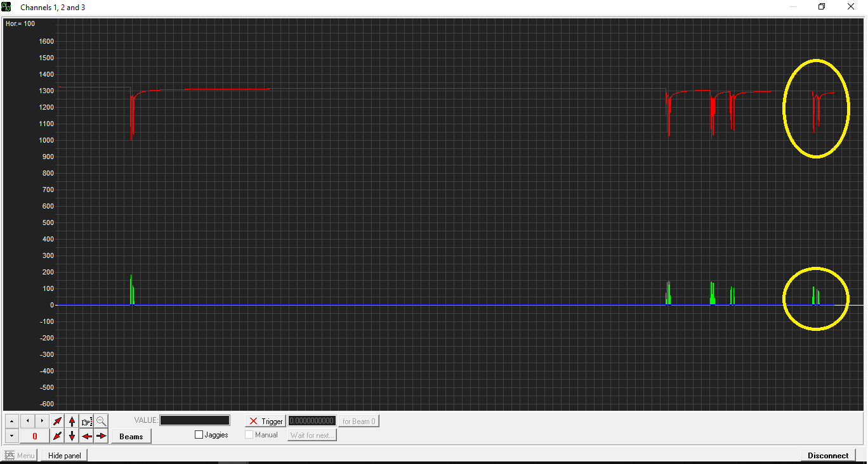
Task: Click the red down arrow icon
Action: click(72, 436)
